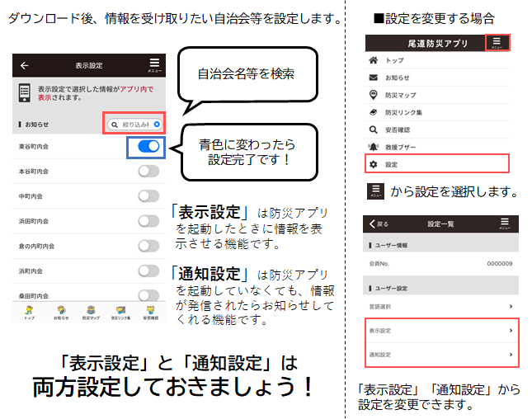532x419 pixels.
Task: Open the 表示設定 row in 設定一覧
Action: [x=440, y=331]
